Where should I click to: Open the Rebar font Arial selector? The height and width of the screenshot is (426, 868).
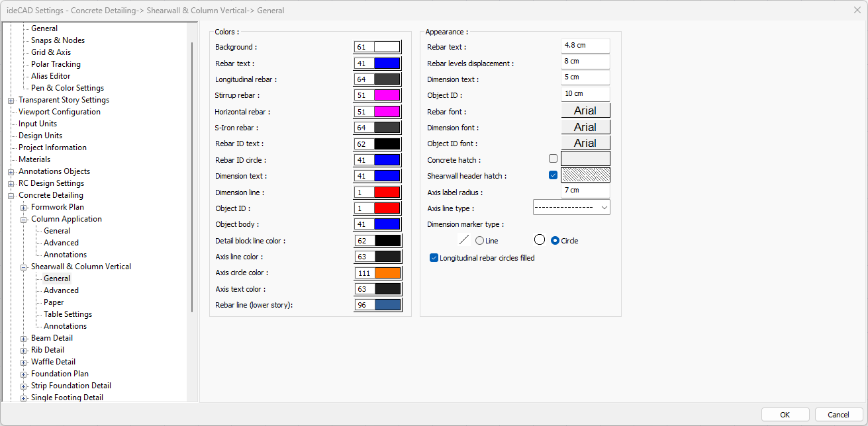(585, 110)
